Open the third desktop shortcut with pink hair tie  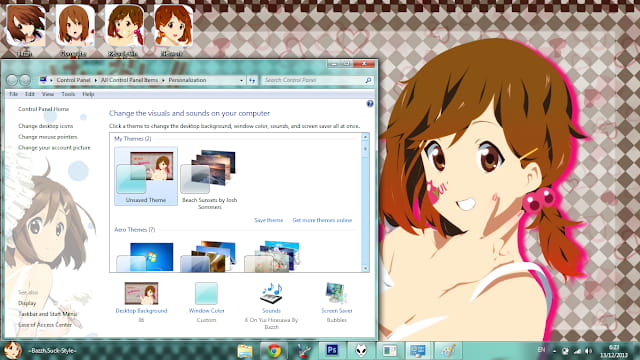(x=124, y=26)
